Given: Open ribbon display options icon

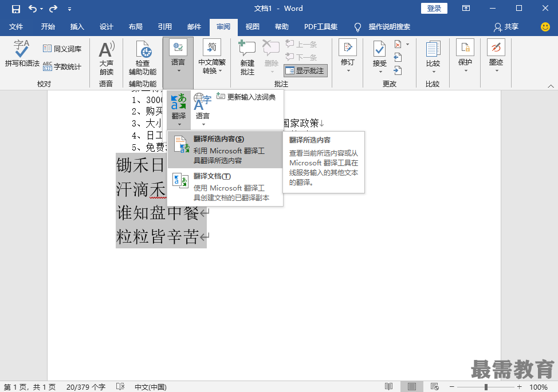Looking at the screenshot, I should click(466, 8).
